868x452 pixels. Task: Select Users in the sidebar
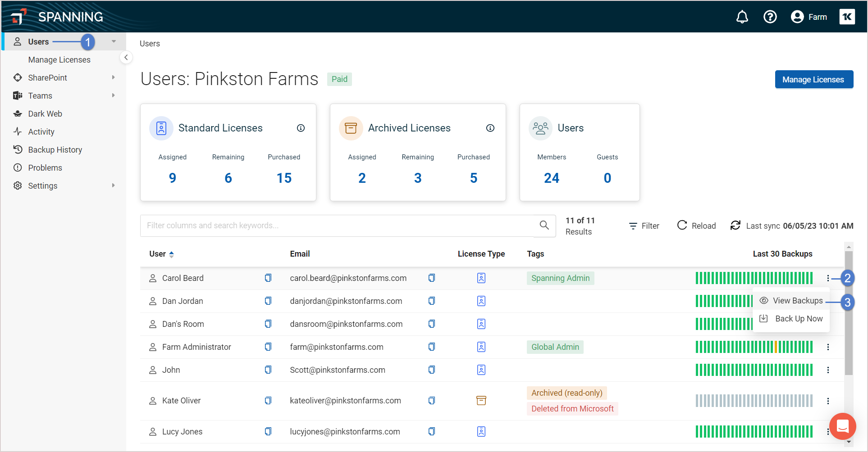[38, 42]
